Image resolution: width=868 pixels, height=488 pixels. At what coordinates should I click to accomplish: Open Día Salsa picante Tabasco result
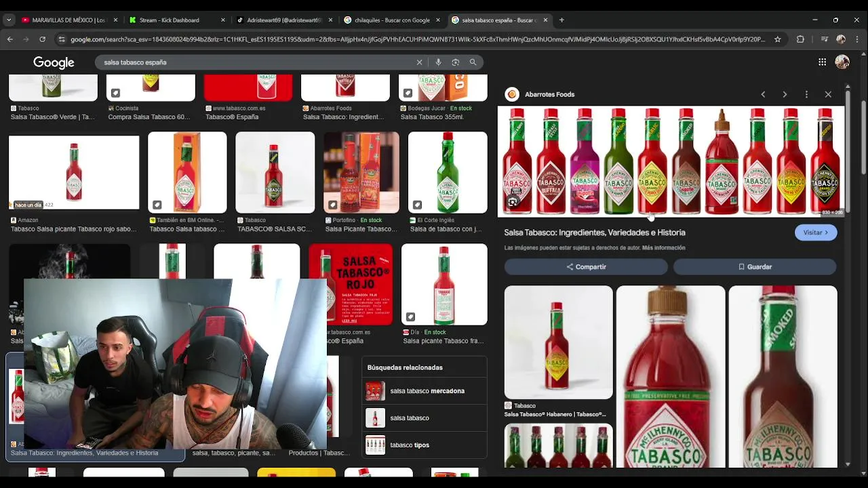(444, 285)
